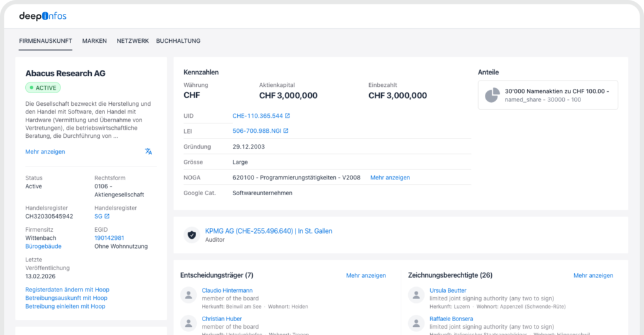Click Aktienkapital value CHF 3,000,000
The height and width of the screenshot is (335, 644).
pyautogui.click(x=288, y=95)
